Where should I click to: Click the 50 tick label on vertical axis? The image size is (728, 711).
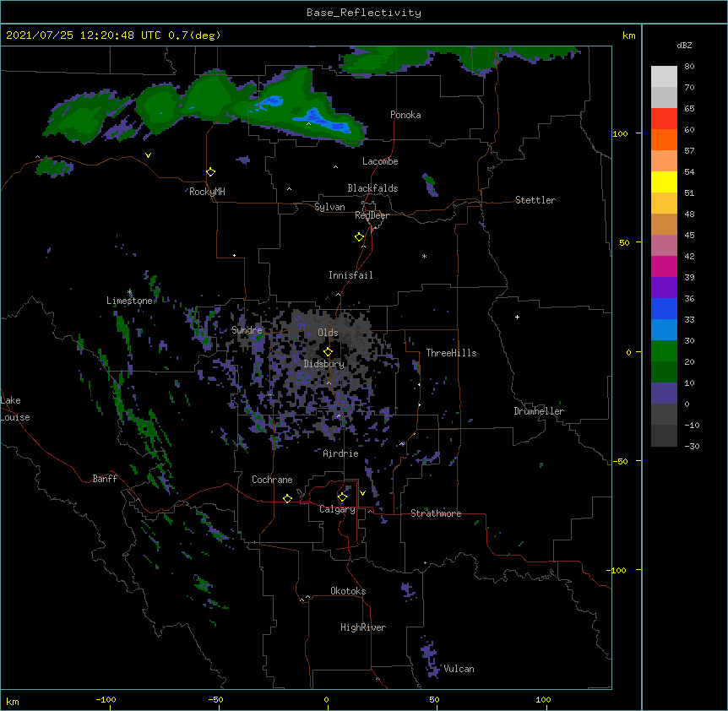click(624, 242)
